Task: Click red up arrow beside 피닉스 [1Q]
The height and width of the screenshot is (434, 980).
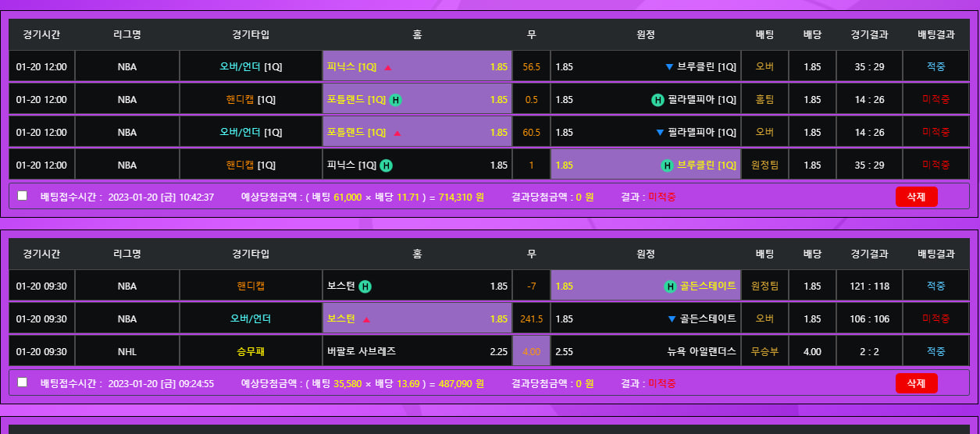Action: click(388, 67)
